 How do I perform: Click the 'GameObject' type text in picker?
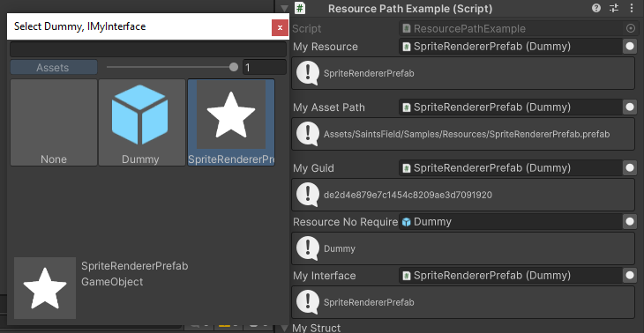pos(112,282)
